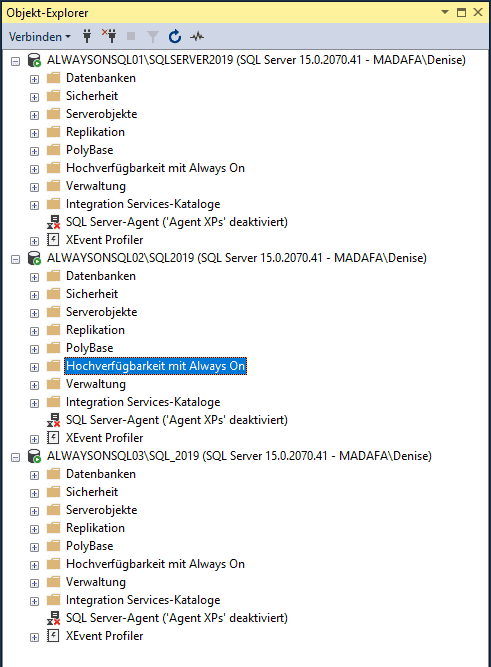Click the connect plug icon in toolbar
Screen dimensions: 491x667
tap(87, 37)
